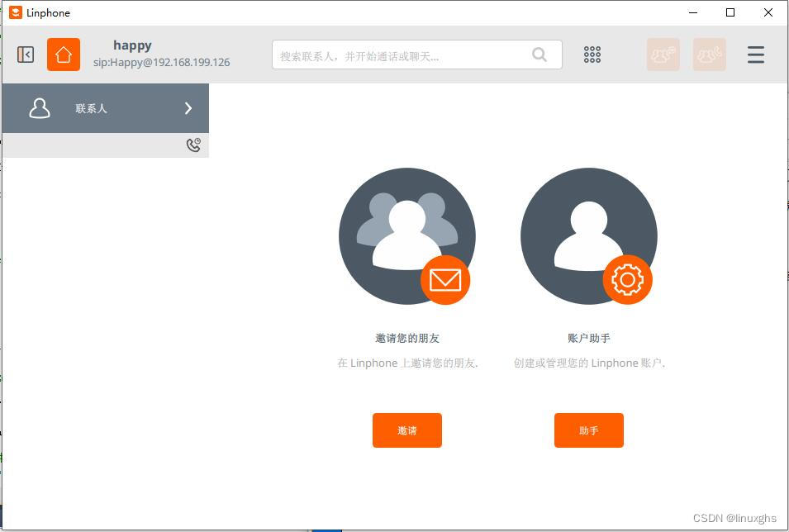Click the account assistant gear badge
This screenshot has width=789, height=532.
[627, 279]
